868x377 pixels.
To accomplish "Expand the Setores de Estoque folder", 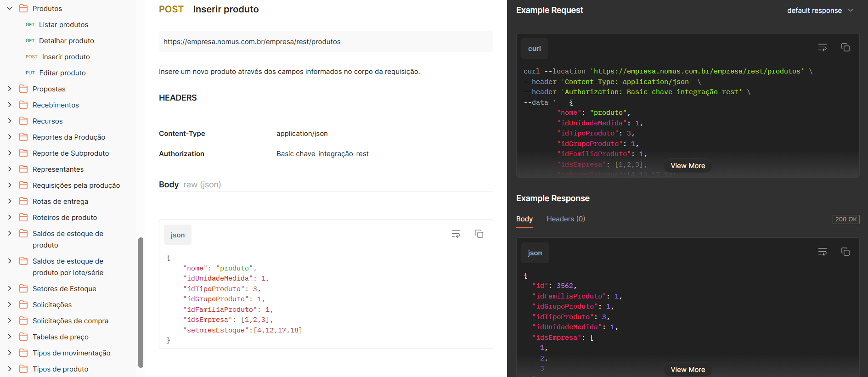I will tap(10, 288).
